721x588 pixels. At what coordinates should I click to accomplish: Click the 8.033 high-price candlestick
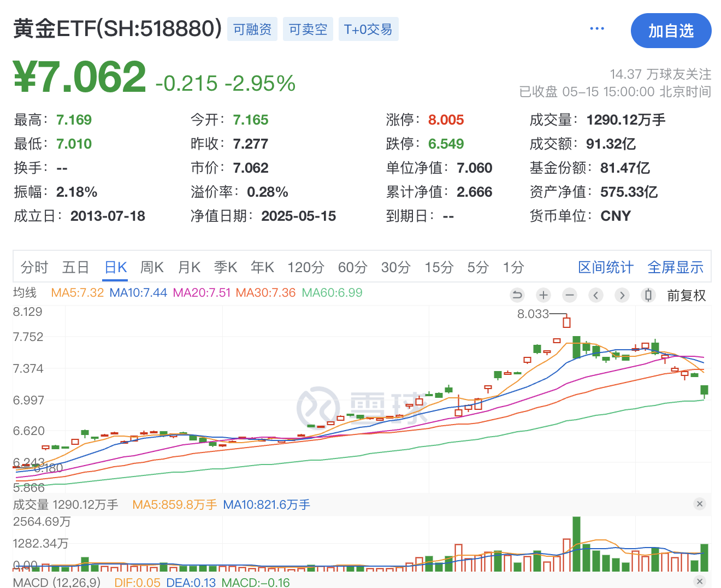pos(566,321)
